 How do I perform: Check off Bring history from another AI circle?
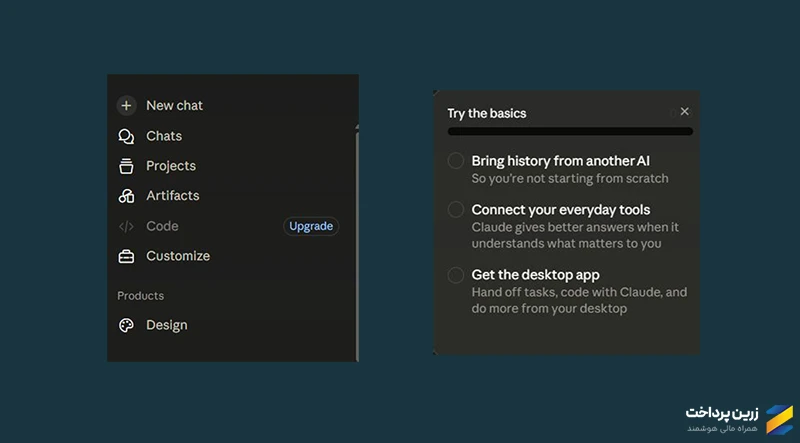(x=456, y=161)
